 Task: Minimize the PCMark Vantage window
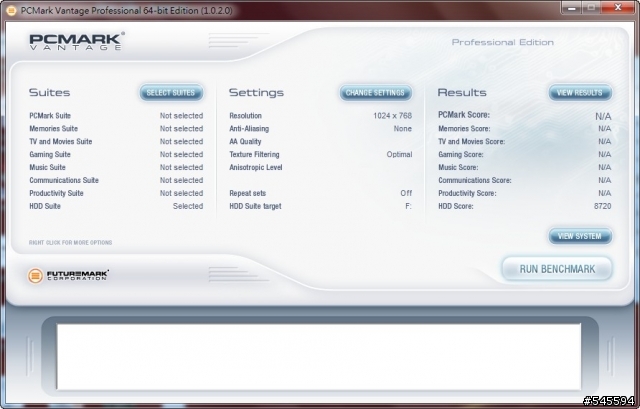point(571,8)
